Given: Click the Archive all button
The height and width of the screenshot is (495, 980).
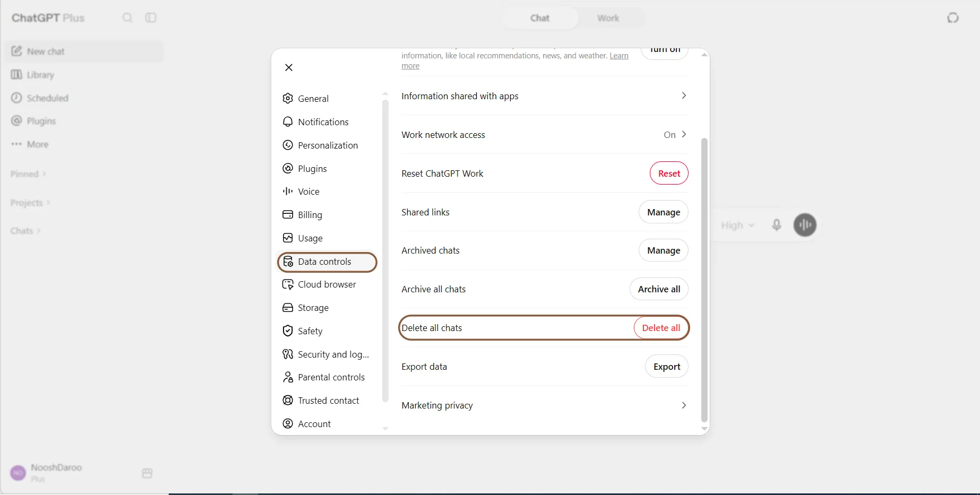Looking at the screenshot, I should pyautogui.click(x=659, y=289).
